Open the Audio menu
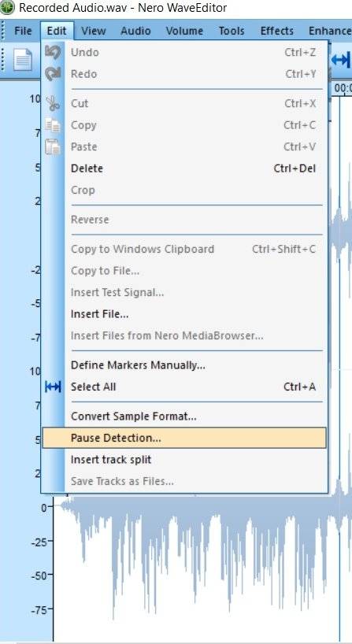This screenshot has width=352, height=644. tap(135, 31)
